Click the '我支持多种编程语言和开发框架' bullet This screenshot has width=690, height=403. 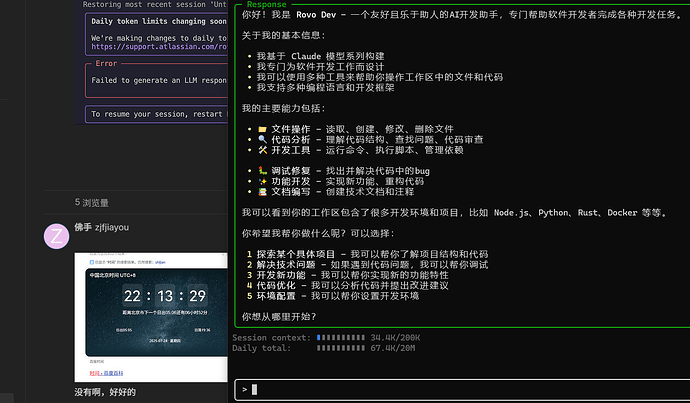pos(326,88)
